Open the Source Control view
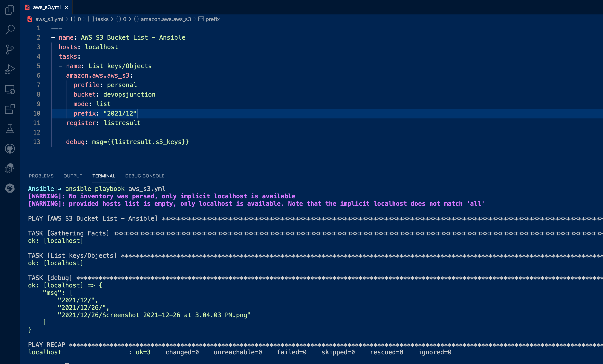The width and height of the screenshot is (603, 364). pos(9,49)
